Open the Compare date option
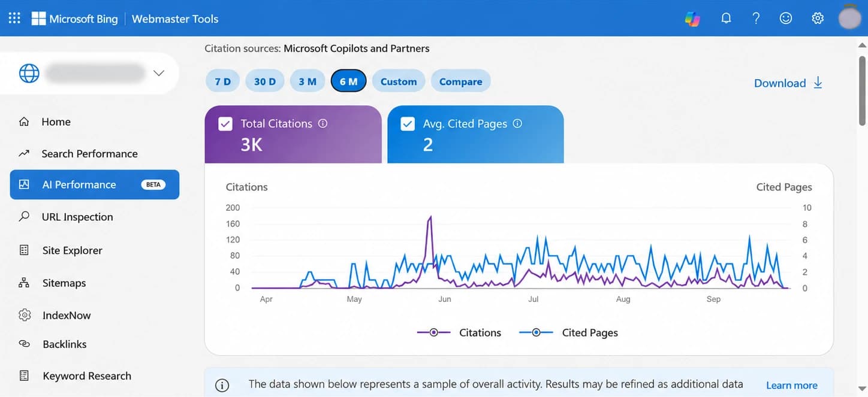 point(460,81)
